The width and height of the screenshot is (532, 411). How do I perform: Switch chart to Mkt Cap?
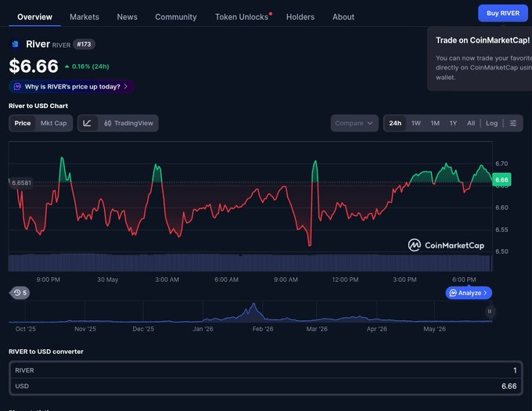click(54, 123)
